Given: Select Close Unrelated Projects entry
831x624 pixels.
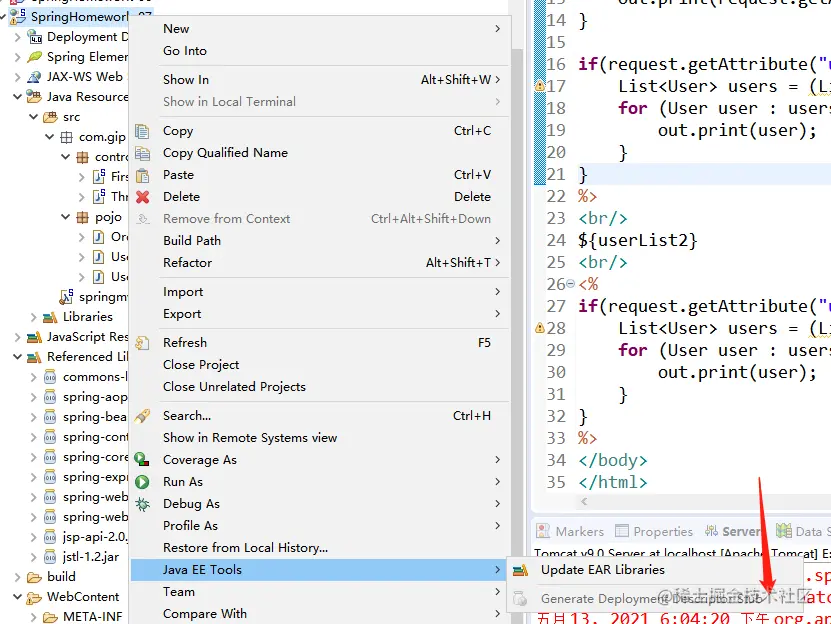Looking at the screenshot, I should (x=320, y=387).
